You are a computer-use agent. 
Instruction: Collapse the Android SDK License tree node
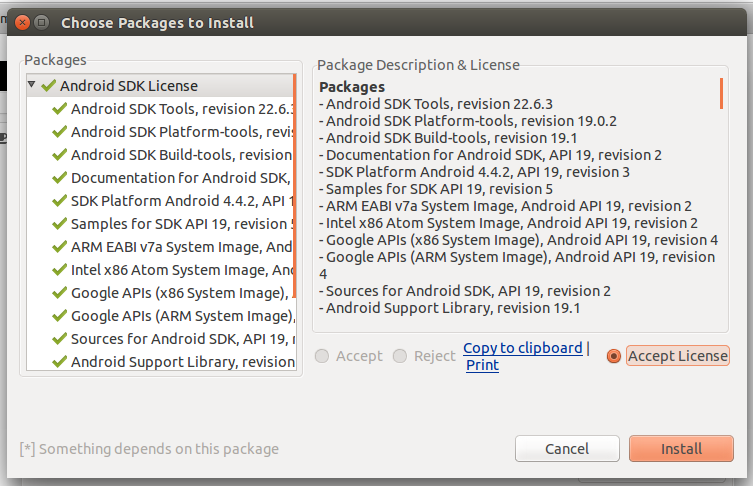pyautogui.click(x=32, y=86)
